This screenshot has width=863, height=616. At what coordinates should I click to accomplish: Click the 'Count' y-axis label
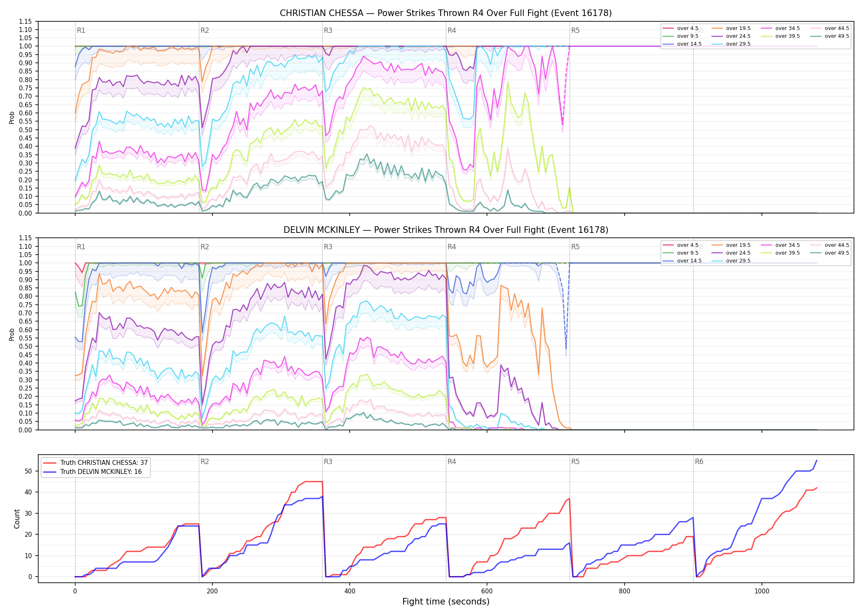pos(17,519)
